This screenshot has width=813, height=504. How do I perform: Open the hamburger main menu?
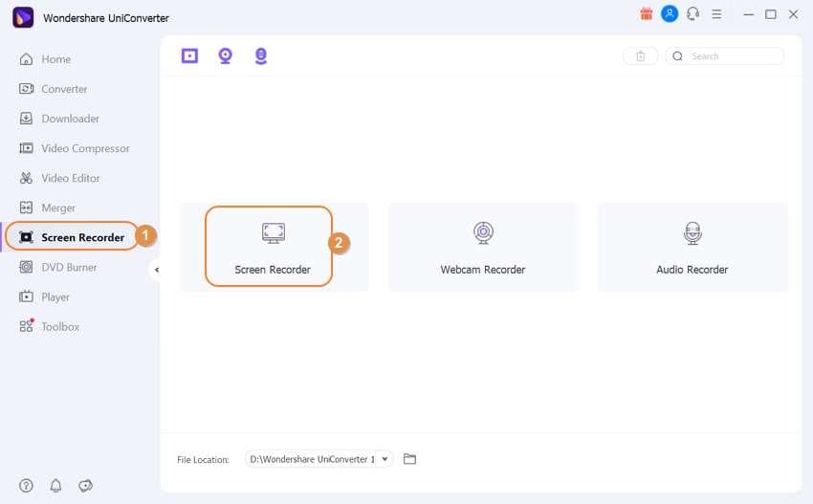[716, 14]
